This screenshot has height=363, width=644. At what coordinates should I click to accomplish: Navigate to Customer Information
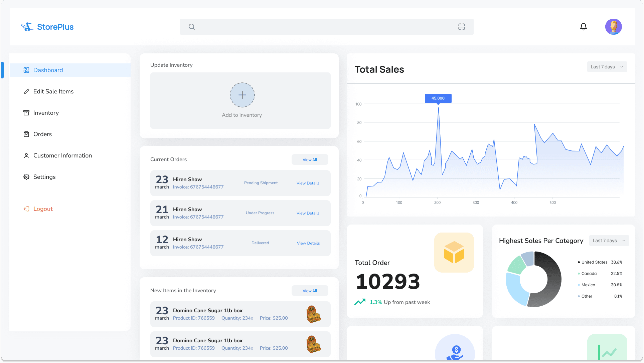click(62, 155)
